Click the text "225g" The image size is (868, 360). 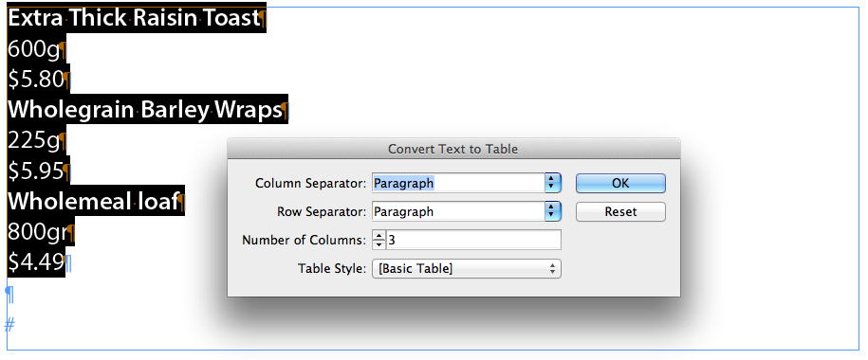click(x=33, y=141)
